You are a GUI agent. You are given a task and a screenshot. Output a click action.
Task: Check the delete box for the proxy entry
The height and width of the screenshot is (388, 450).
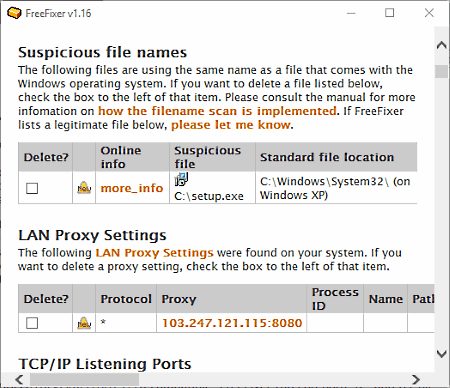click(x=32, y=323)
